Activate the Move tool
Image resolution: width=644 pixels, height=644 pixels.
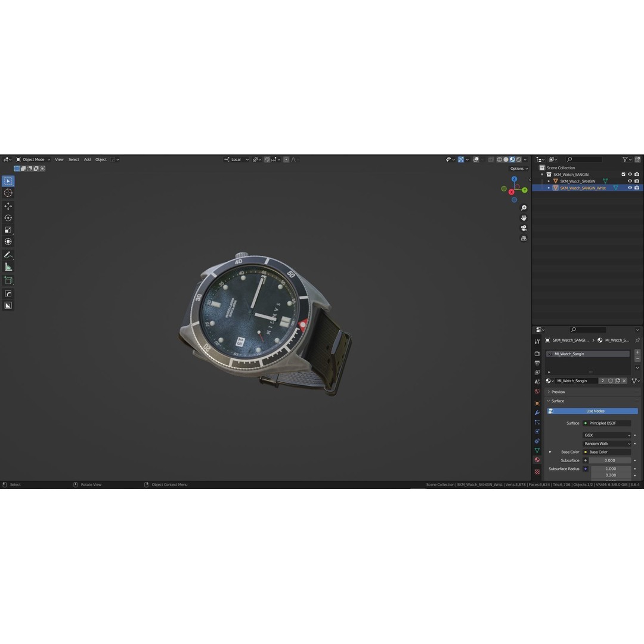(x=8, y=206)
